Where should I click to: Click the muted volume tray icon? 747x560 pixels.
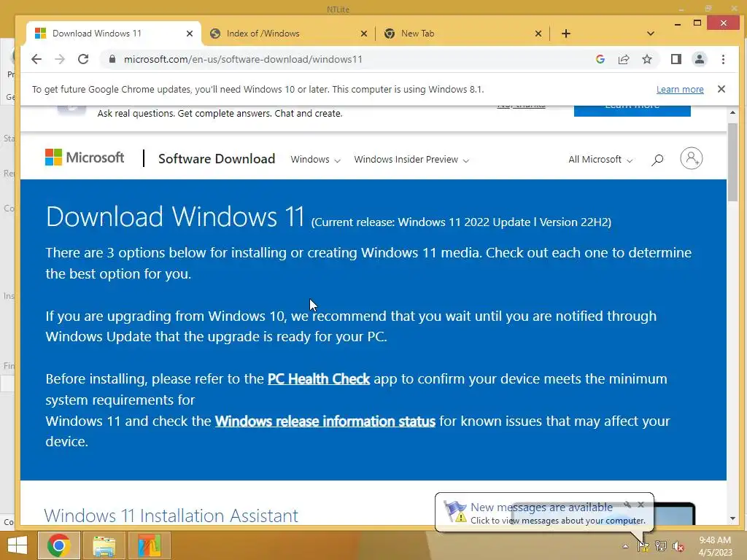click(x=678, y=546)
